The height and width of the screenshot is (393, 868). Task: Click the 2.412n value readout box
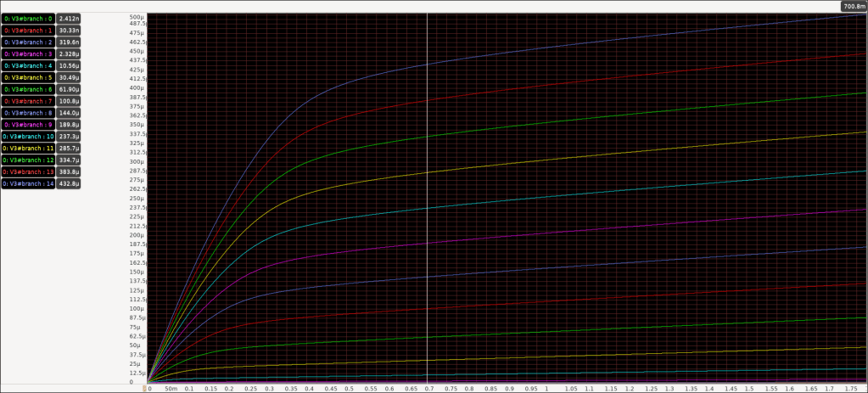click(x=70, y=18)
